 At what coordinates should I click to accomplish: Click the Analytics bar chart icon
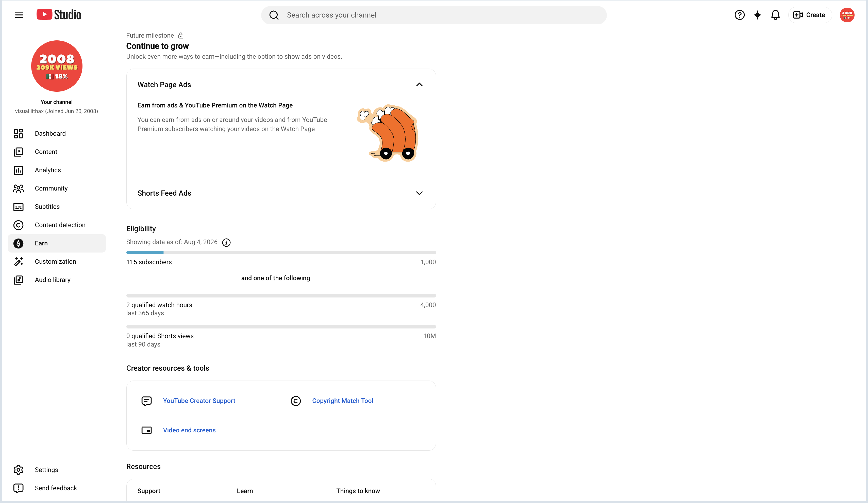click(x=18, y=170)
